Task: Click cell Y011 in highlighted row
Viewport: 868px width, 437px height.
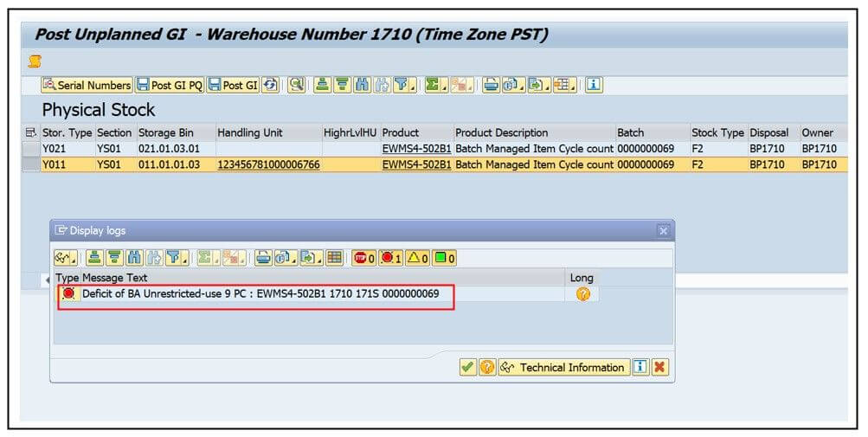Action: point(68,164)
